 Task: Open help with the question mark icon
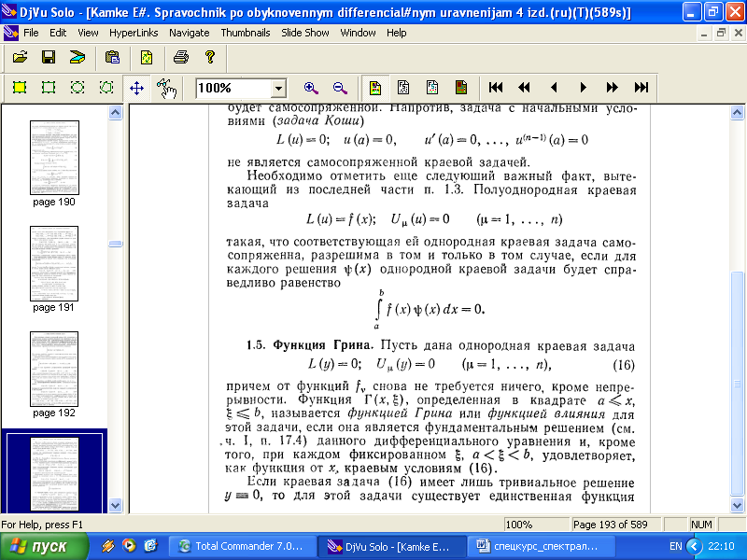point(209,58)
